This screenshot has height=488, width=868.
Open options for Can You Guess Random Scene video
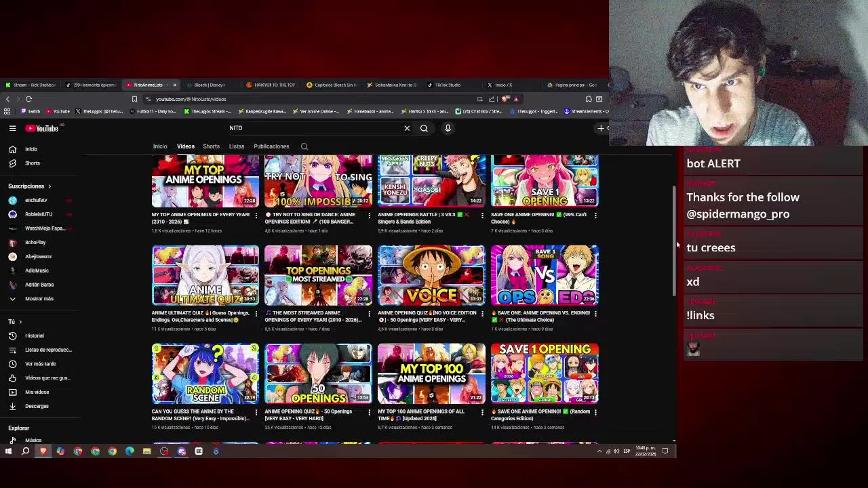click(256, 412)
